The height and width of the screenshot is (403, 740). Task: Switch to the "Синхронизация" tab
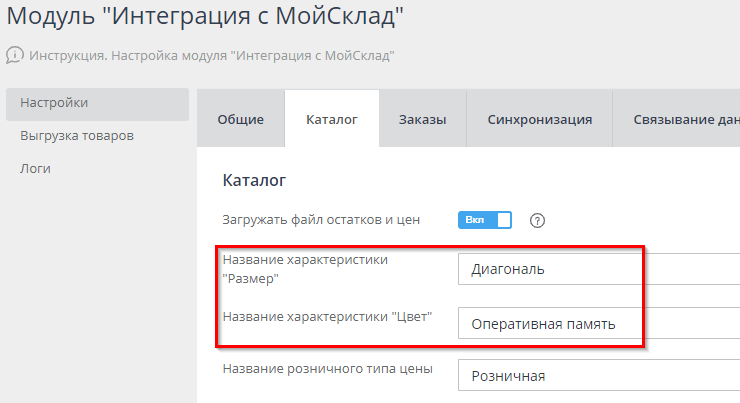[x=540, y=120]
